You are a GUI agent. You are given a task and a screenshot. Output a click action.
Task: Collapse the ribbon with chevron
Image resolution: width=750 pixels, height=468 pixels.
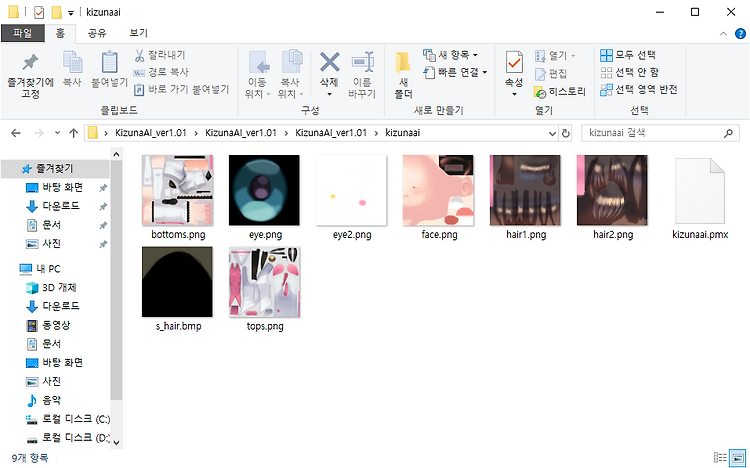[x=723, y=33]
